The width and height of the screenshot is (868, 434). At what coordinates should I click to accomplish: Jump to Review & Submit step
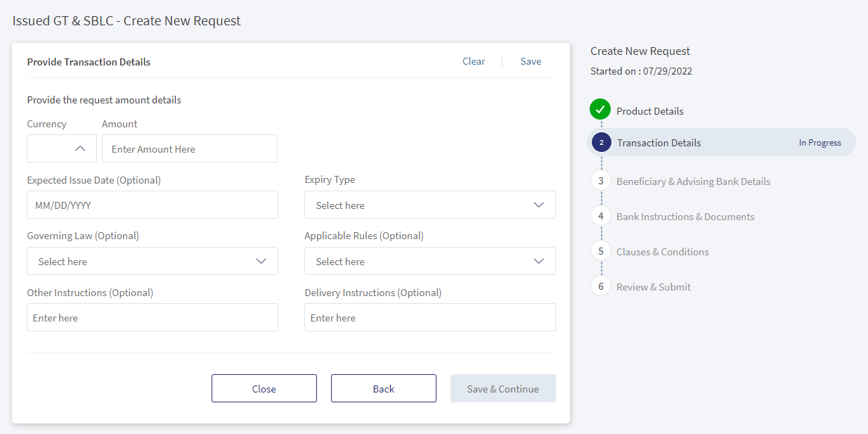[x=654, y=287]
